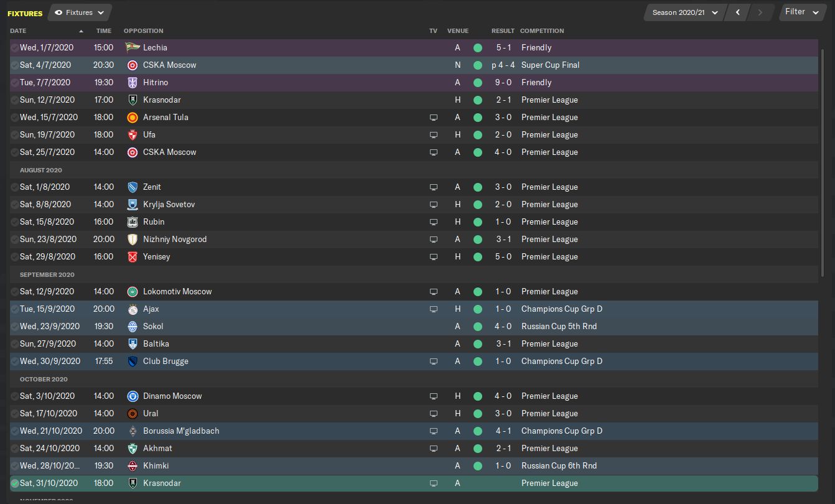
Task: Toggle the green check on Krasnodar 31/10 fixture
Action: 15,483
